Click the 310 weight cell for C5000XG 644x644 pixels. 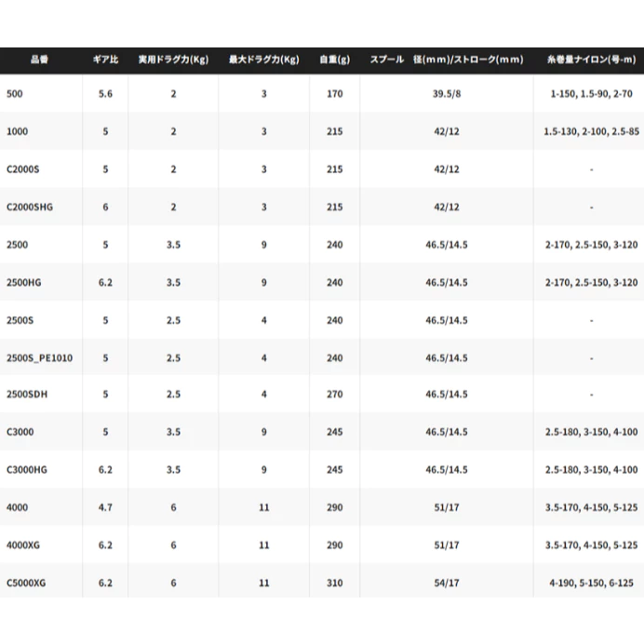pos(335,584)
